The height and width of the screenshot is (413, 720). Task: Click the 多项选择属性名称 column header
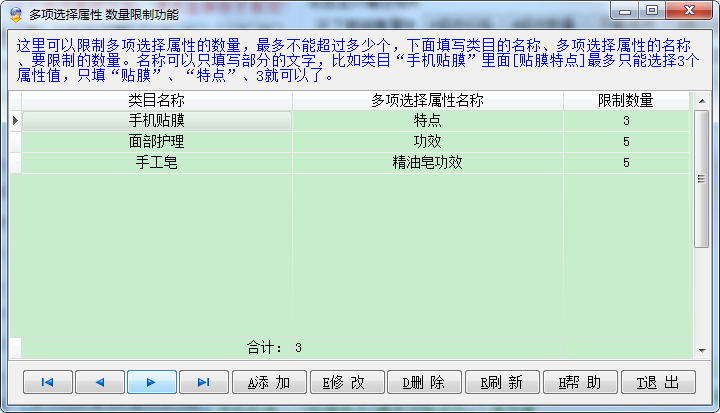pos(427,101)
